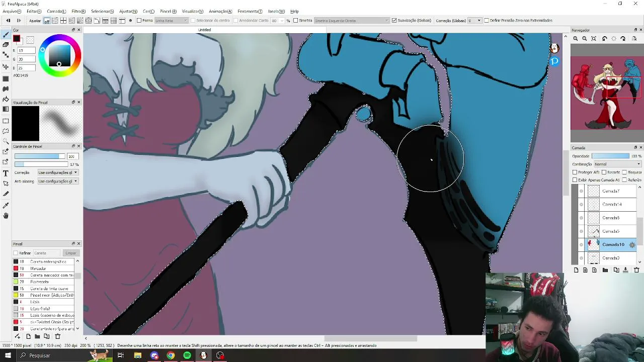Open the Combinação blend mode dropdown

[x=617, y=164]
